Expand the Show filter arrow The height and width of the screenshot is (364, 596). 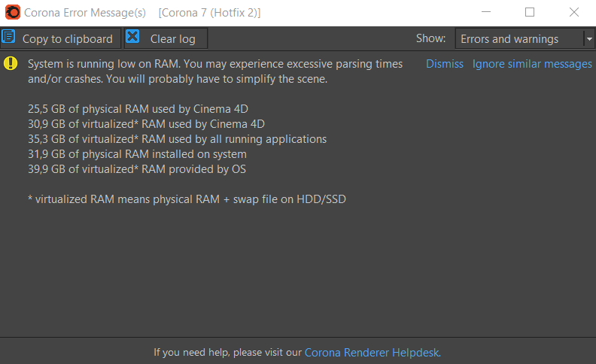coord(589,39)
